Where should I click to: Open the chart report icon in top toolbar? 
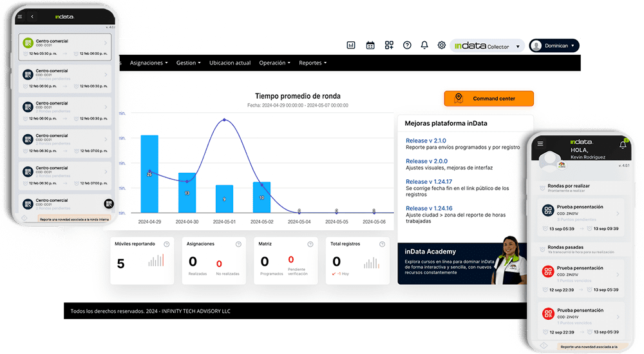[x=351, y=45]
